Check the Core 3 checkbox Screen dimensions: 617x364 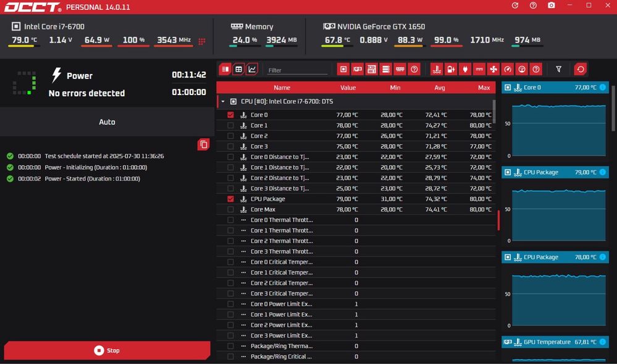tap(230, 146)
